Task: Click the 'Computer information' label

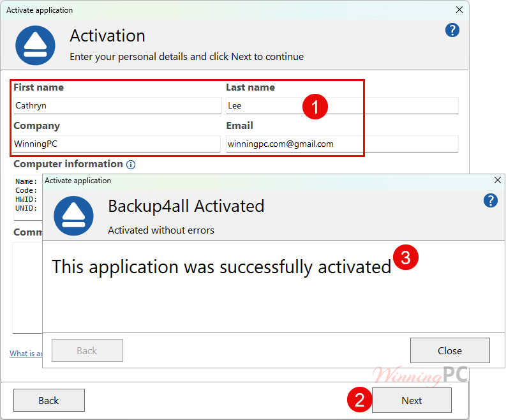Action: pos(68,164)
